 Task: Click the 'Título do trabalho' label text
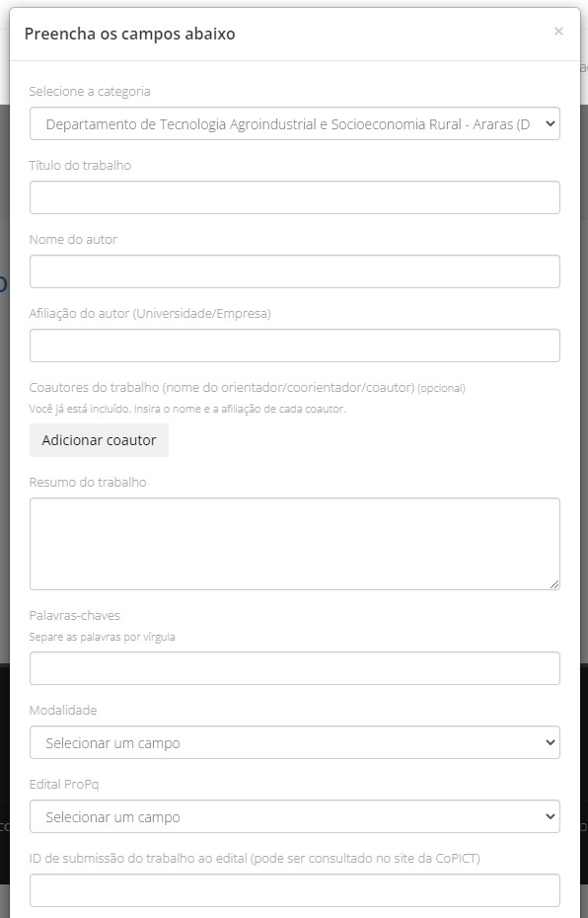[80, 165]
